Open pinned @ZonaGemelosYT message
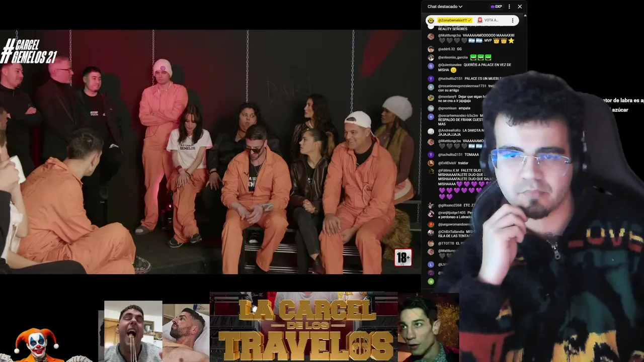This screenshot has width=644, height=362. (472, 21)
